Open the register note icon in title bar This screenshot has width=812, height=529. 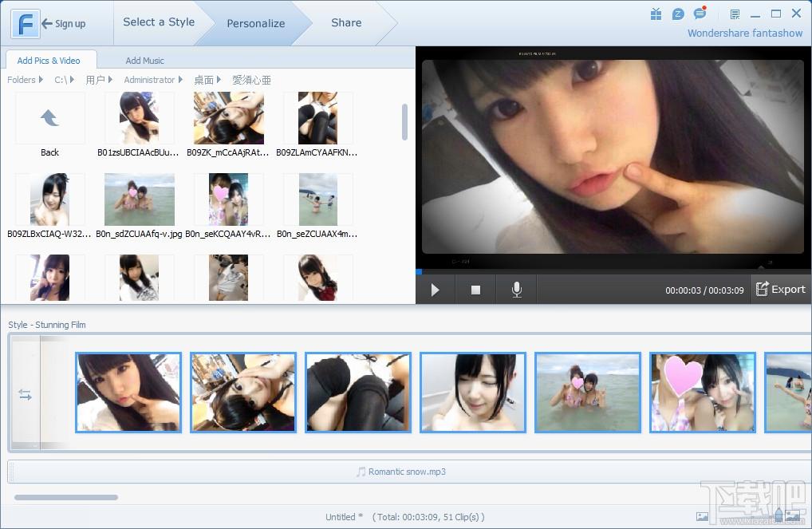[735, 14]
